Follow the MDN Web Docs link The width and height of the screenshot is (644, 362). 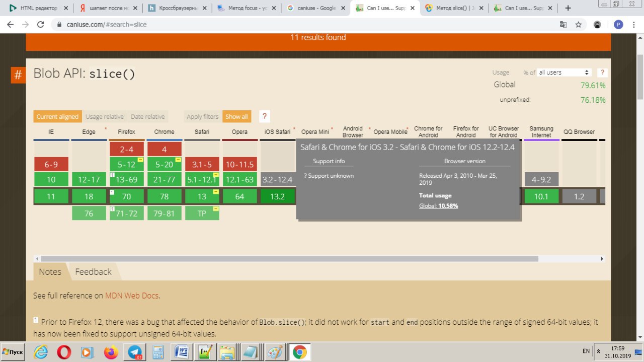[x=132, y=296]
